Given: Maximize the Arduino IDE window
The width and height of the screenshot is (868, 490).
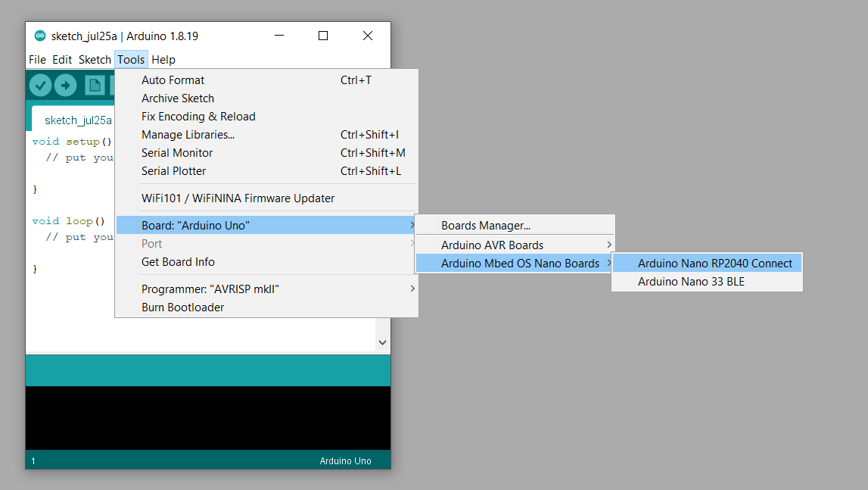Looking at the screenshot, I should pyautogui.click(x=323, y=36).
